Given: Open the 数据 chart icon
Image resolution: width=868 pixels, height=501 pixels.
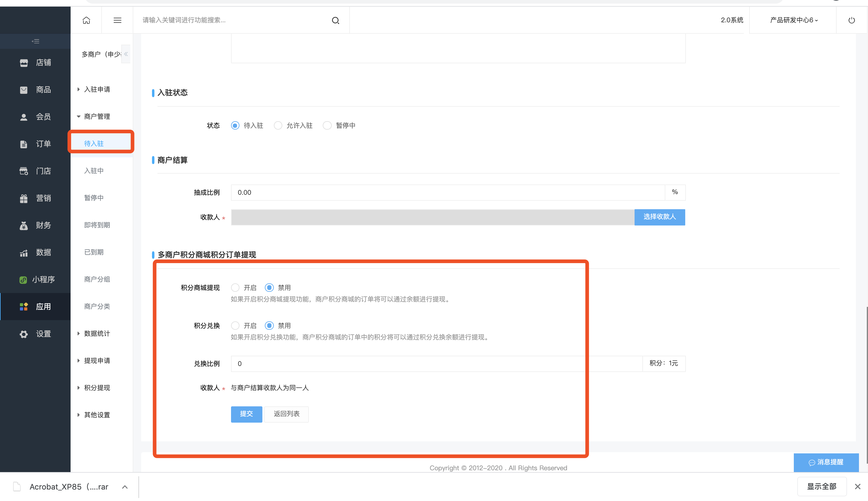Looking at the screenshot, I should [24, 253].
